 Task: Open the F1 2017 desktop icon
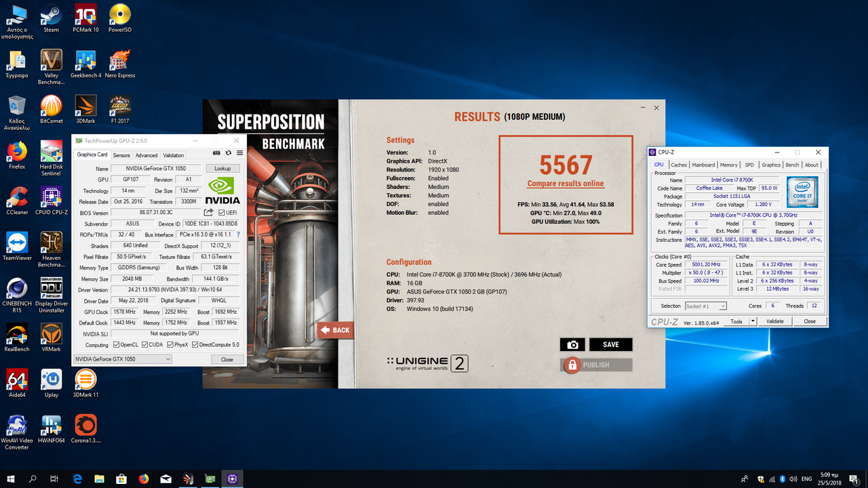point(120,109)
